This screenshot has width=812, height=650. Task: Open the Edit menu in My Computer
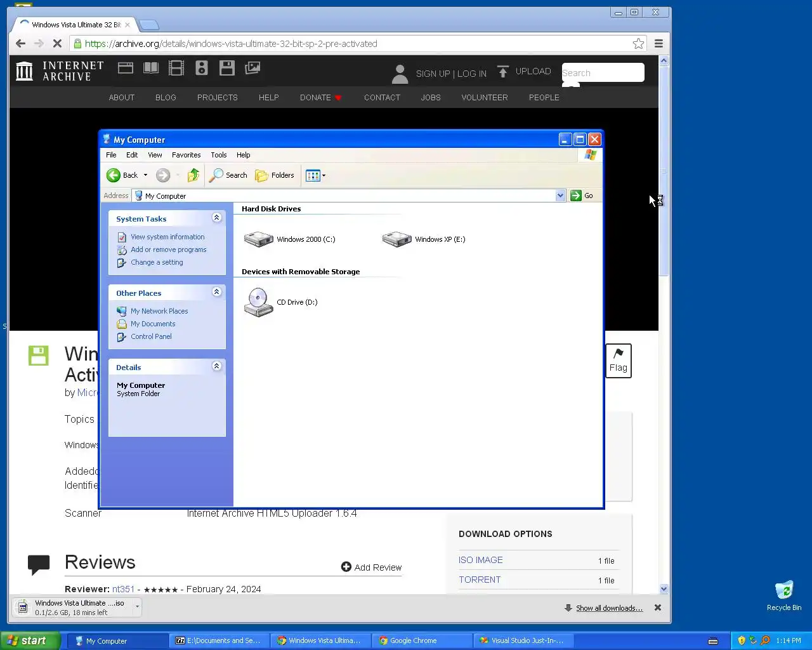(x=132, y=155)
